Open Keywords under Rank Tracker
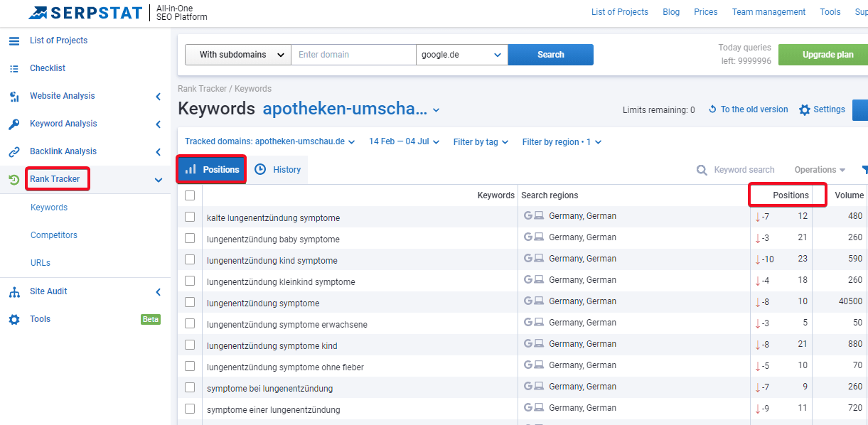Screen dimensions: 868x425 [x=49, y=208]
